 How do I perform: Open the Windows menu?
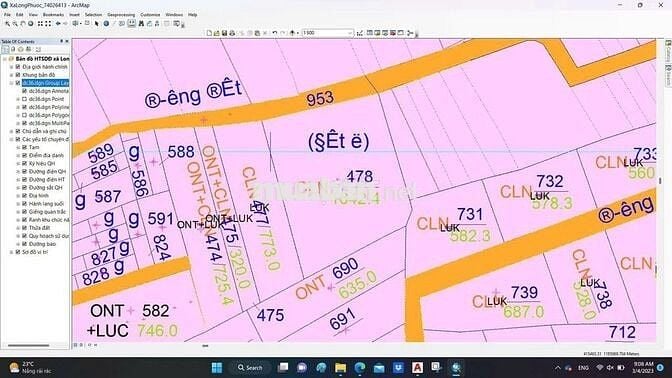tap(174, 15)
